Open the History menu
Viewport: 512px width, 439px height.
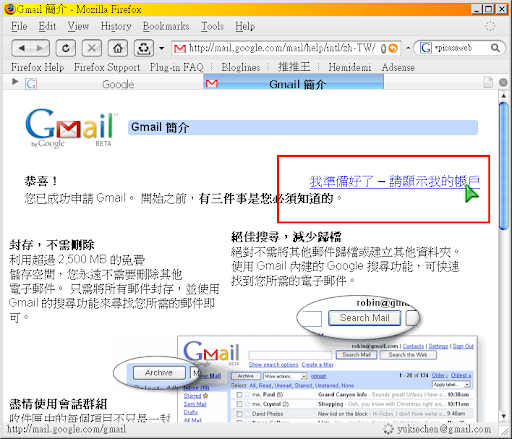pyautogui.click(x=116, y=26)
